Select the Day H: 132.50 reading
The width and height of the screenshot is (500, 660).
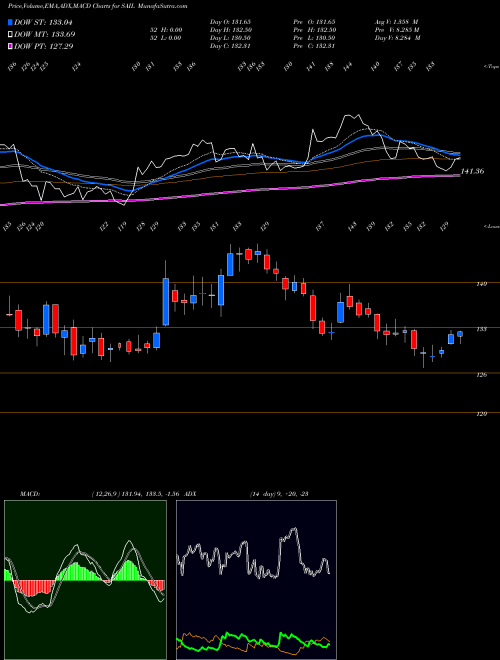coord(231,30)
